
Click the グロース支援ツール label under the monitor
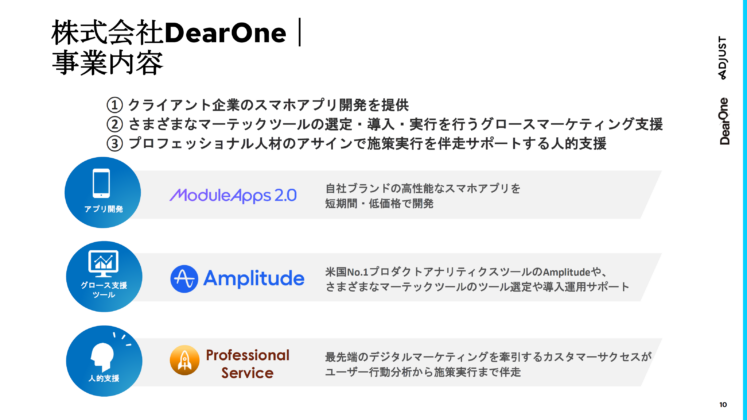[103, 290]
